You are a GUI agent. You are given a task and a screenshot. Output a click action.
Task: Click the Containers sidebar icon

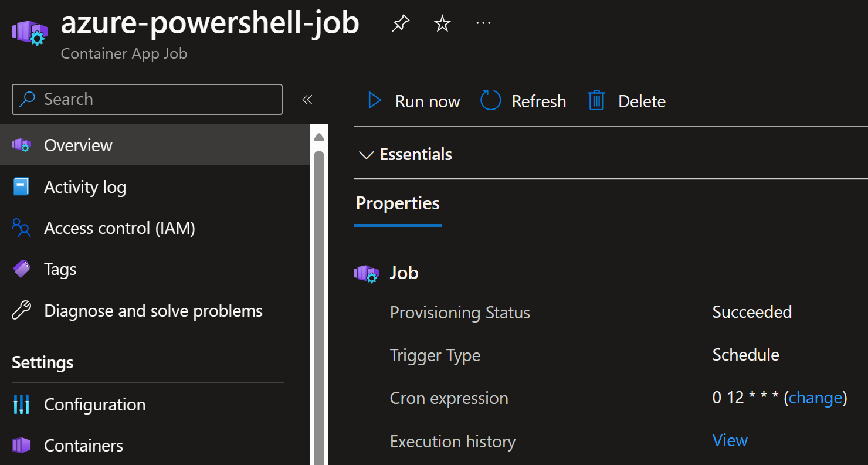point(21,446)
